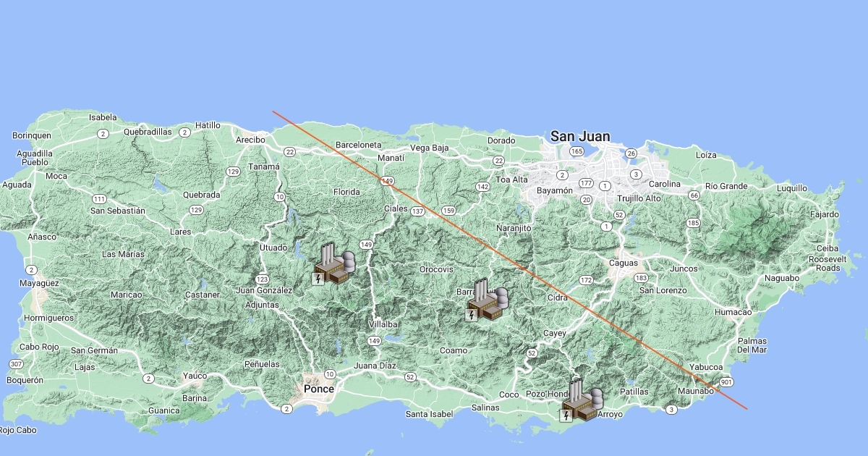Open the power plant marker near Arroyo

[x=582, y=400]
